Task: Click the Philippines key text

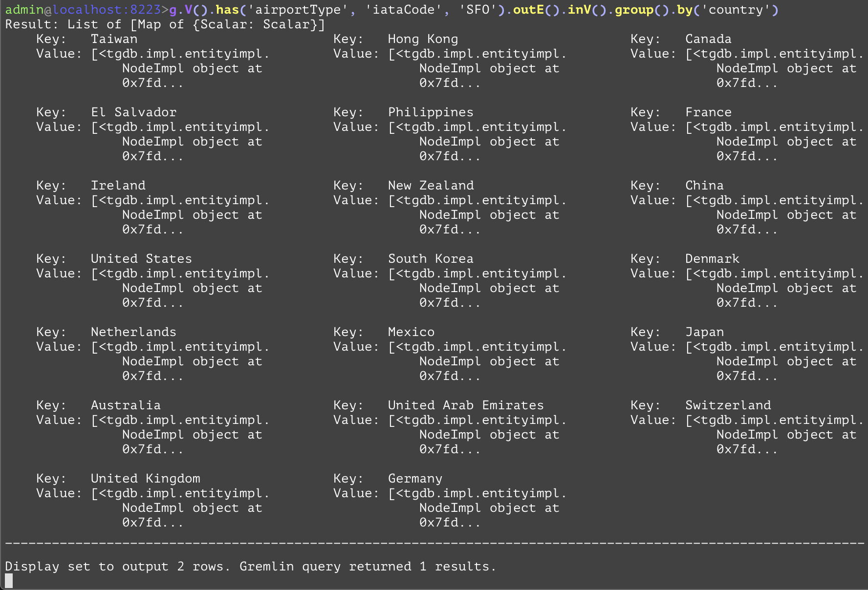Action: click(431, 112)
